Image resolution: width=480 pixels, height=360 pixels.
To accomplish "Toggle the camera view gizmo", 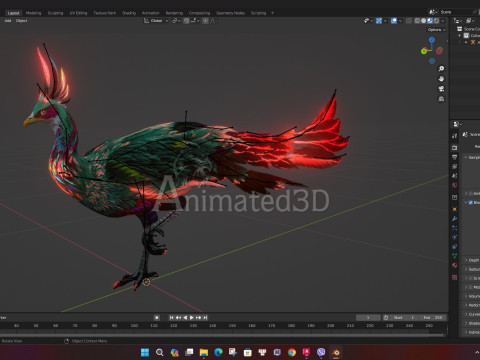I will [x=441, y=89].
